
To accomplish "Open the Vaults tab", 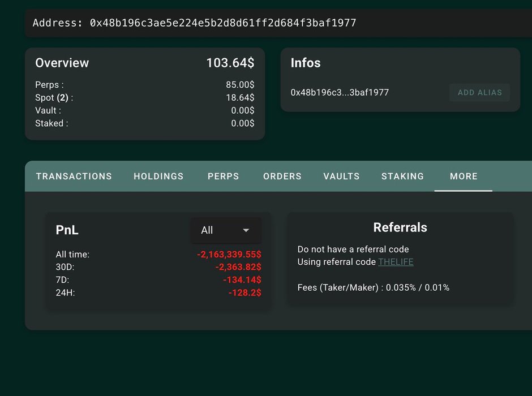I will (x=341, y=177).
